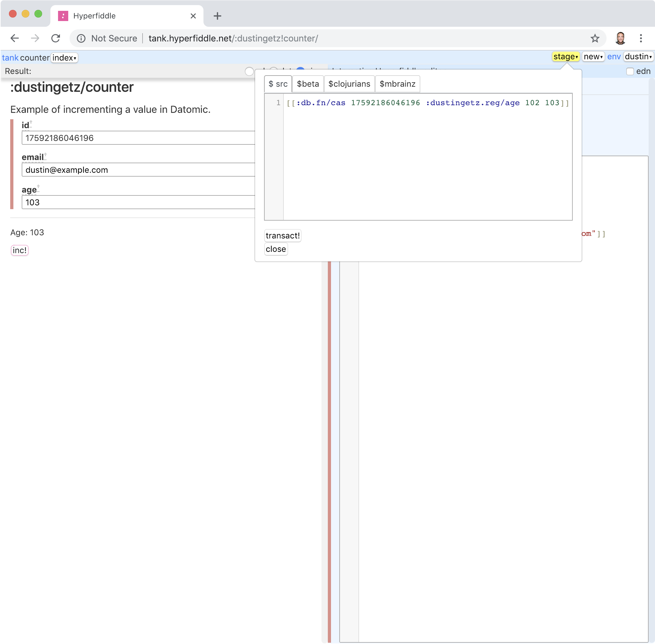Enable the edn checkbox
Viewport: 655px width, 644px height.
tap(629, 71)
